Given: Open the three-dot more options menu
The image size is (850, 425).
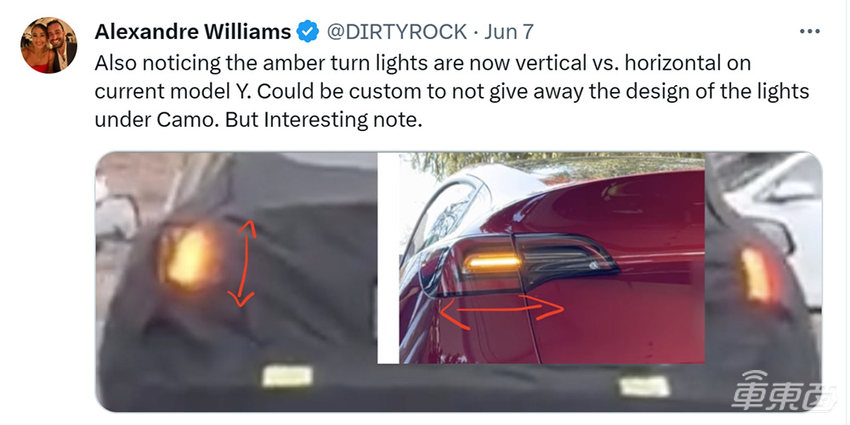Looking at the screenshot, I should [809, 32].
